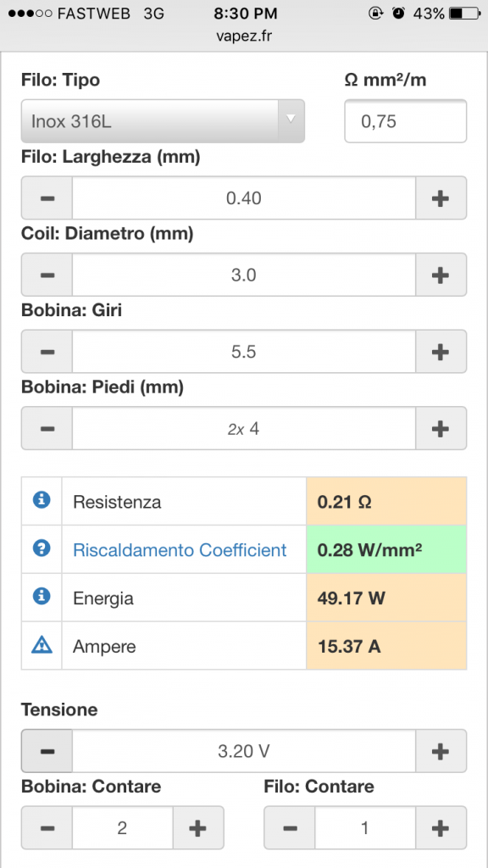This screenshot has height=868, width=488.
Task: Increase Coil Diametro with plus button
Action: click(441, 275)
